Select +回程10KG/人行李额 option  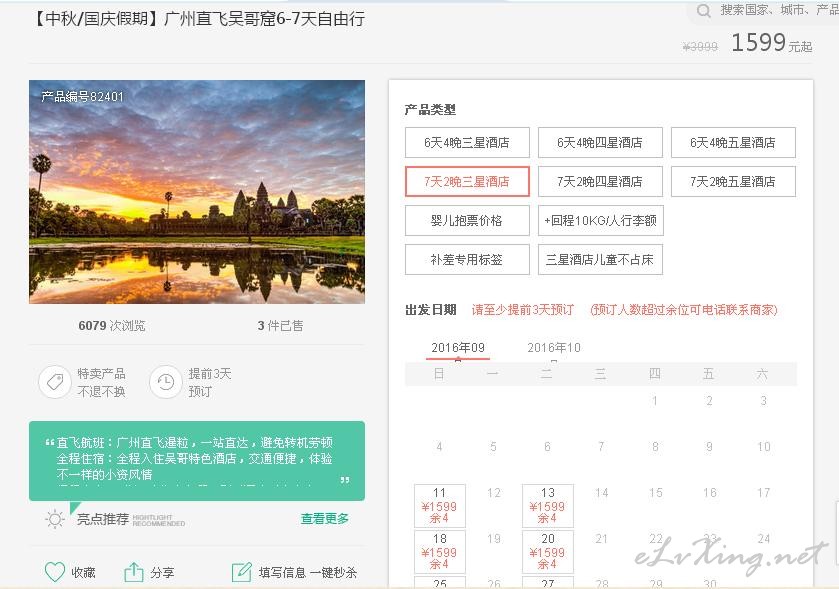600,220
